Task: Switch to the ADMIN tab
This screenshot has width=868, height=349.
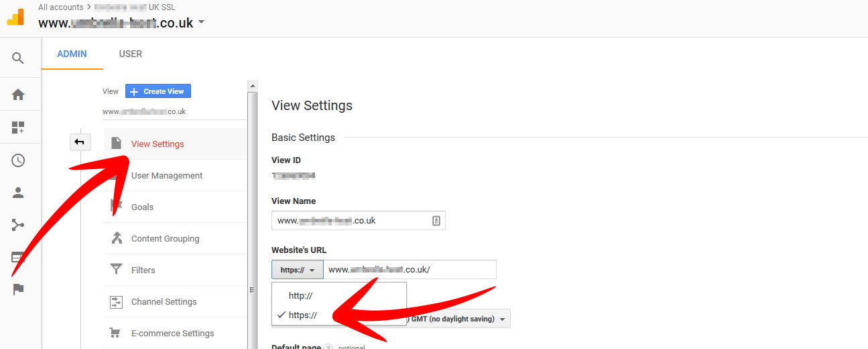Action: click(72, 54)
